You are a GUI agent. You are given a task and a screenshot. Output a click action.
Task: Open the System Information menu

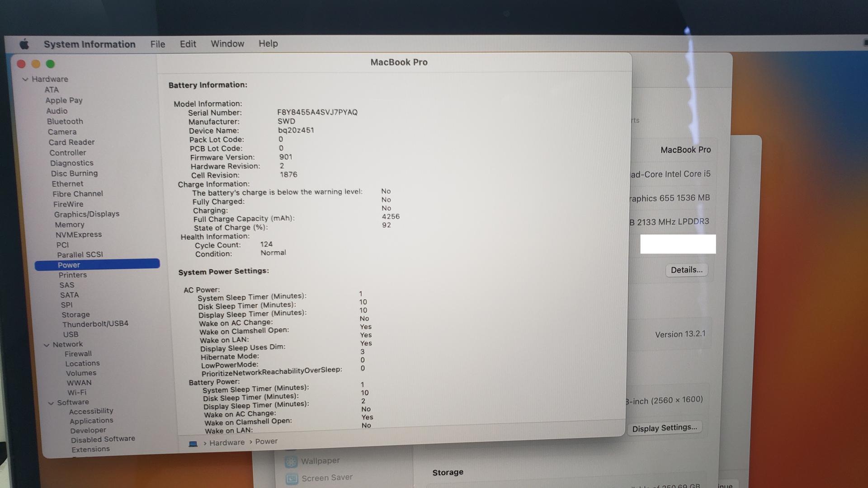(x=90, y=44)
